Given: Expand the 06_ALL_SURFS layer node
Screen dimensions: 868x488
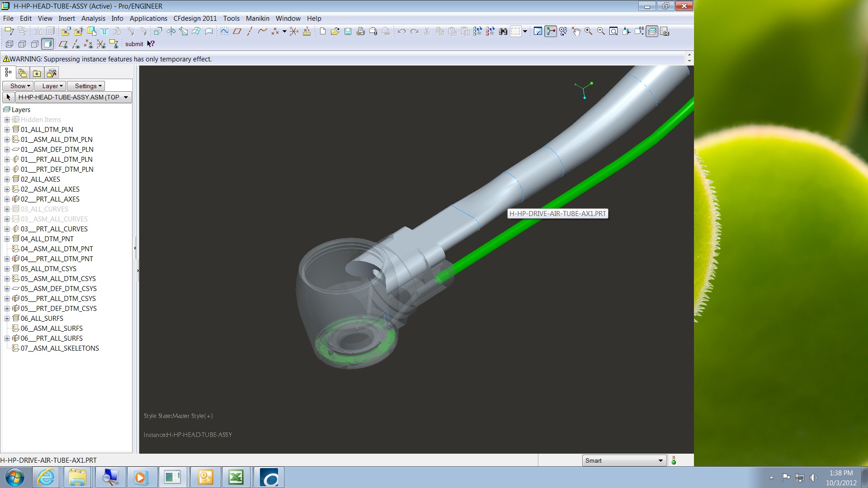Looking at the screenshot, I should tap(7, 319).
